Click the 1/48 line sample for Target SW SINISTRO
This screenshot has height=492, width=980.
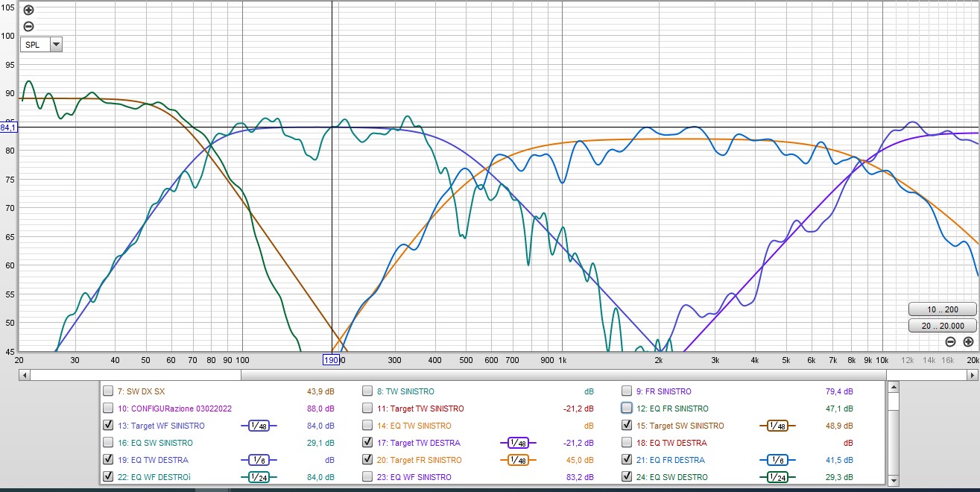[778, 426]
